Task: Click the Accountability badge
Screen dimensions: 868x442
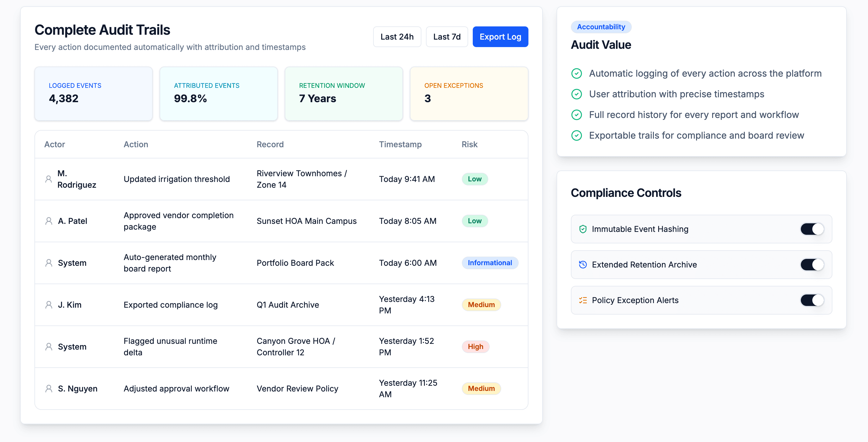Action: tap(601, 27)
